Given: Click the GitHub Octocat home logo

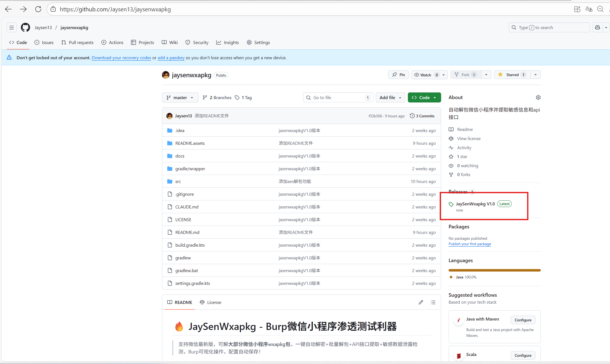Looking at the screenshot, I should (x=25, y=27).
